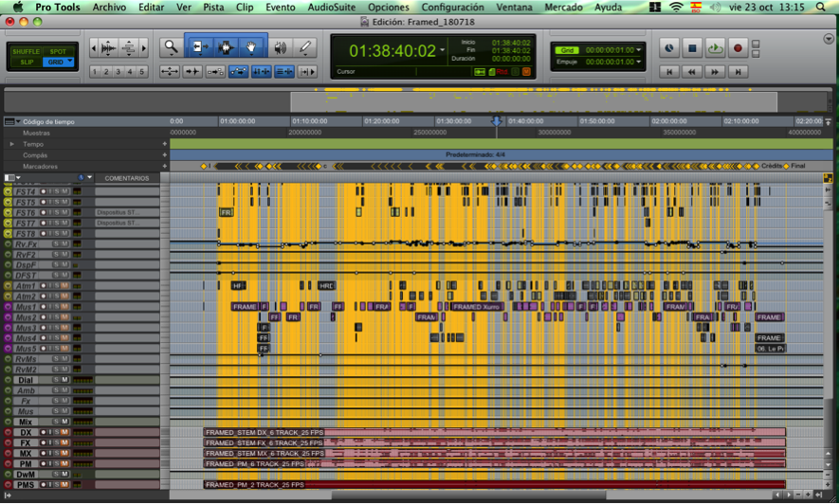
Task: Toggle mute on the Dial track
Action: 64,380
